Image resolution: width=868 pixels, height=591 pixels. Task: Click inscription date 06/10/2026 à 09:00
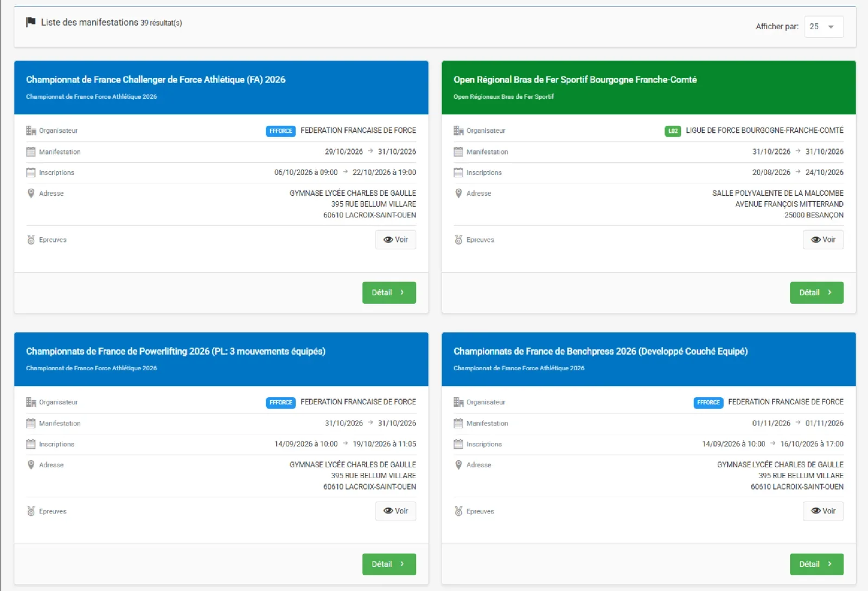(306, 172)
